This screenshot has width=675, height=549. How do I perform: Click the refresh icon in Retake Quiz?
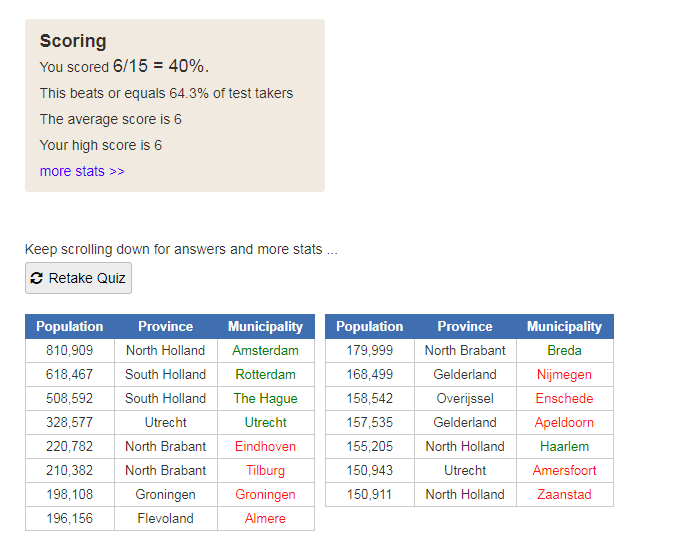[37, 278]
